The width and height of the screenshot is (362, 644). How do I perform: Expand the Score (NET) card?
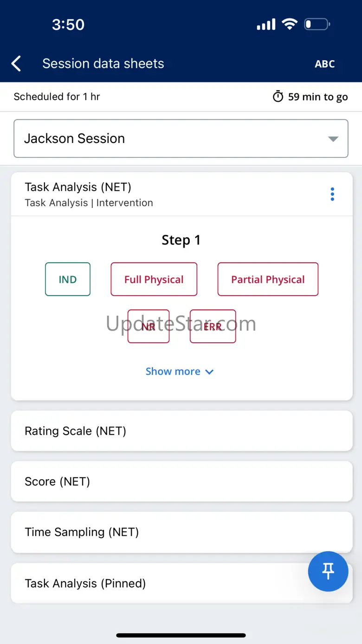[181, 481]
